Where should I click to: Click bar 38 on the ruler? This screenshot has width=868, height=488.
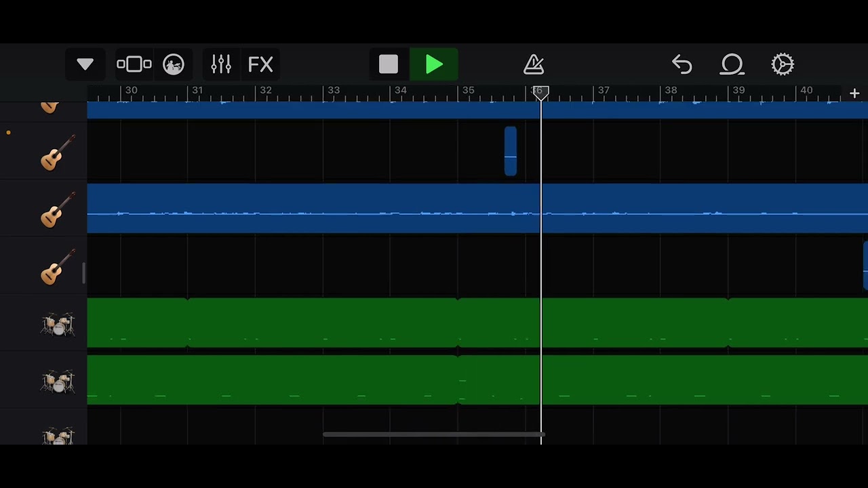tap(671, 90)
